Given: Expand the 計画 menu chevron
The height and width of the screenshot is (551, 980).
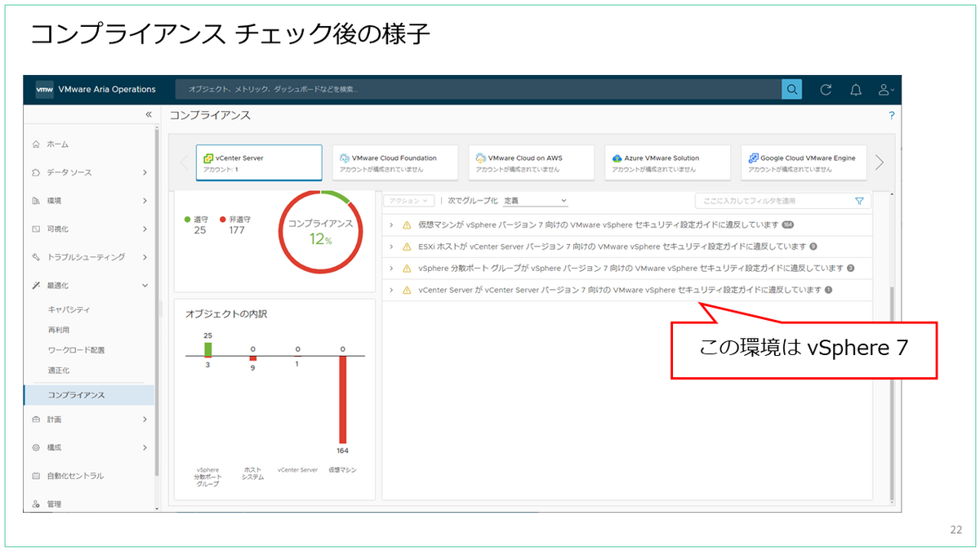Looking at the screenshot, I should pos(145,420).
